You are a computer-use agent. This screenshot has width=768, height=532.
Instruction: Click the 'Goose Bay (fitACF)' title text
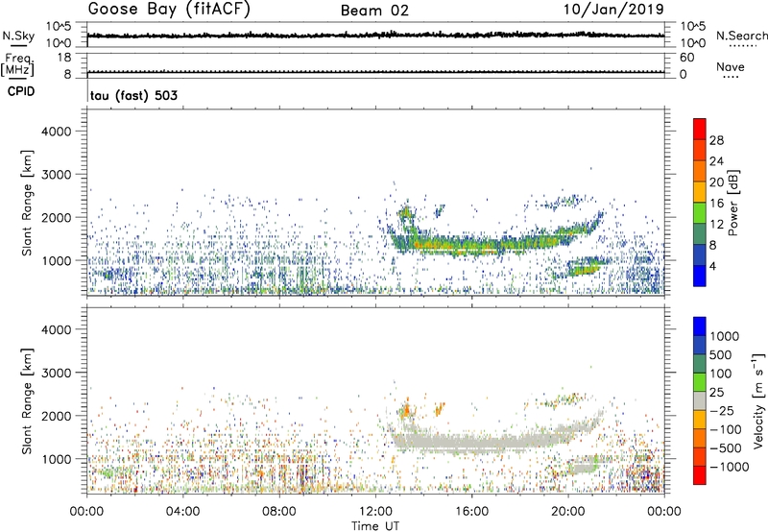coord(169,10)
